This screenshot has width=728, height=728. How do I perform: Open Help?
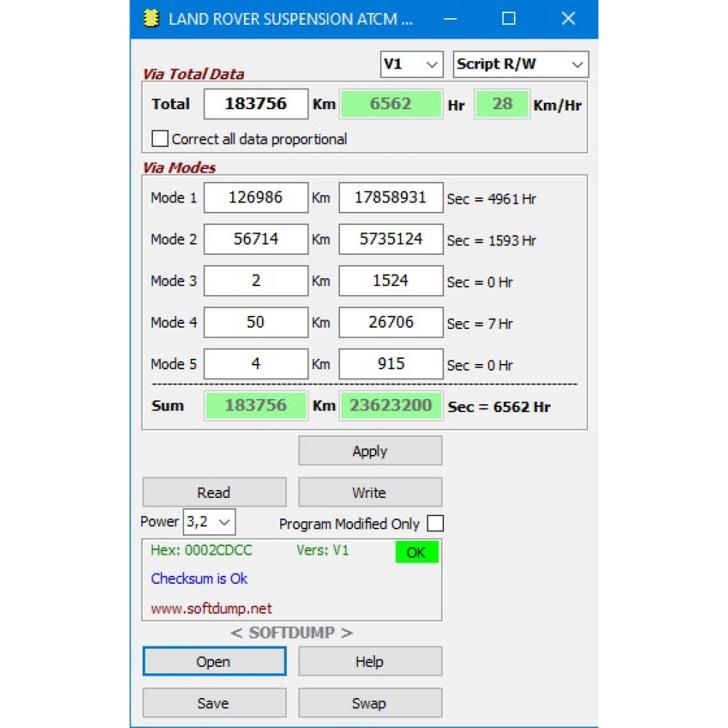pos(370,661)
